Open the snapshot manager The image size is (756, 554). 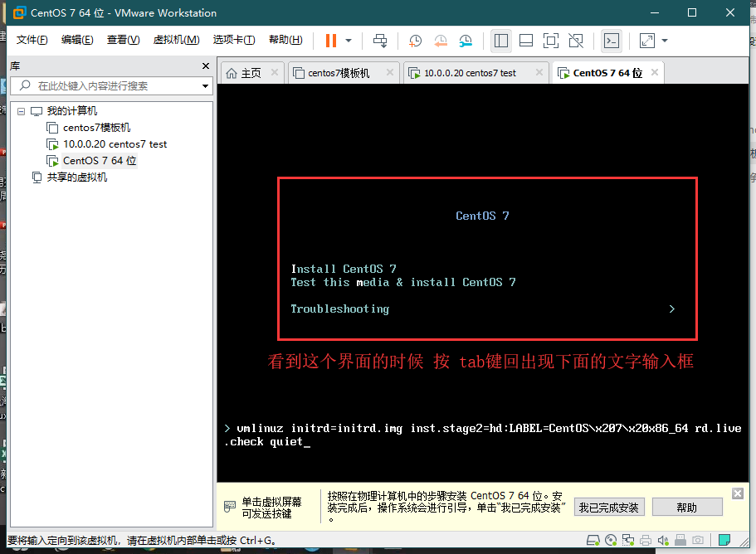pyautogui.click(x=466, y=41)
